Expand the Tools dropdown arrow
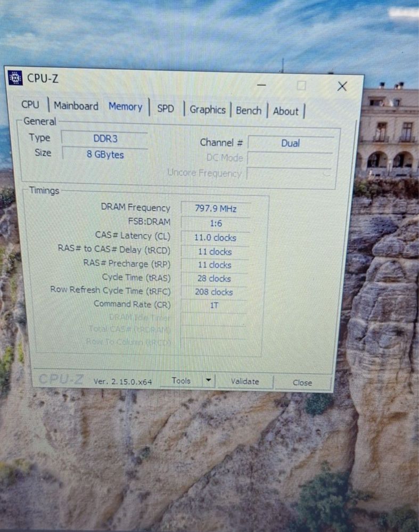This screenshot has width=419, height=532. [x=209, y=380]
